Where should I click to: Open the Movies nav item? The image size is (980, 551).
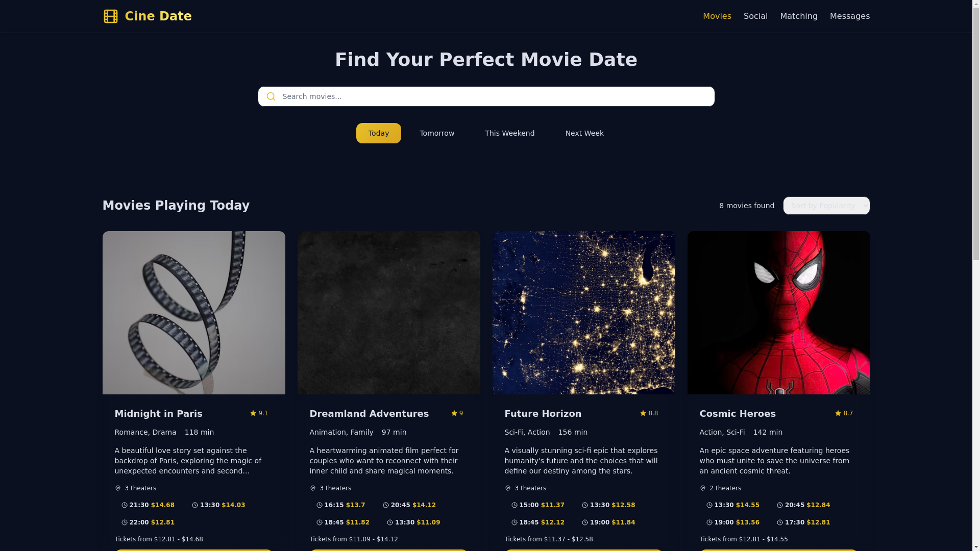coord(717,16)
